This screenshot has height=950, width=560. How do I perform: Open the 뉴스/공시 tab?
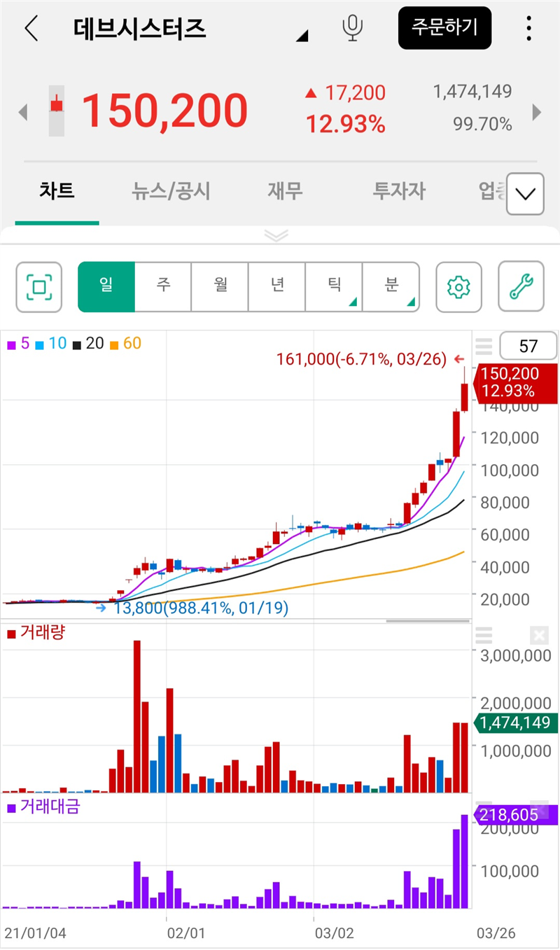tap(171, 191)
